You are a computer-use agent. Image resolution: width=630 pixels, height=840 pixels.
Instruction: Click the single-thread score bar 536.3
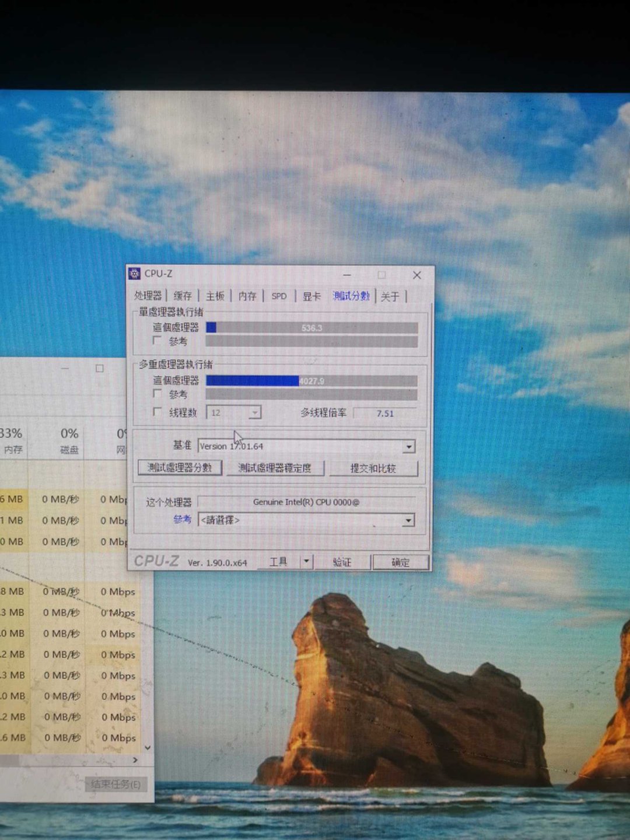point(311,328)
